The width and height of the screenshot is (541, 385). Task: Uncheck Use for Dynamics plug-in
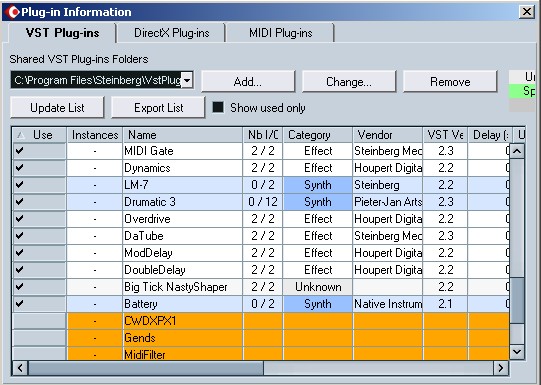(x=20, y=168)
